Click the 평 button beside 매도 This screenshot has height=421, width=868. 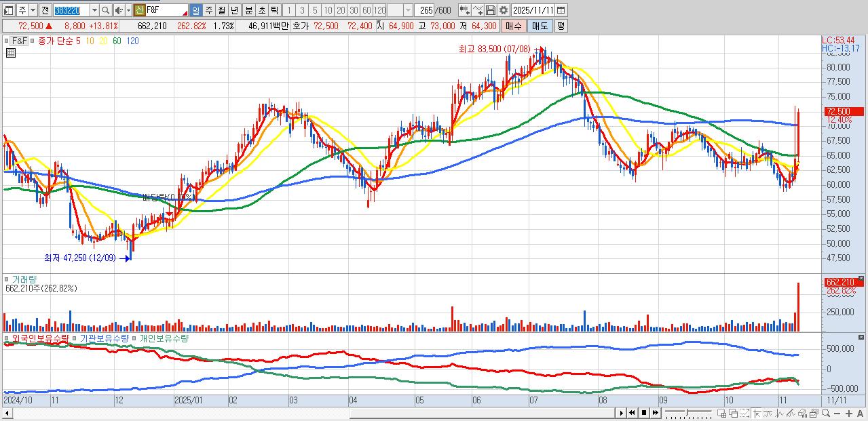pos(561,26)
